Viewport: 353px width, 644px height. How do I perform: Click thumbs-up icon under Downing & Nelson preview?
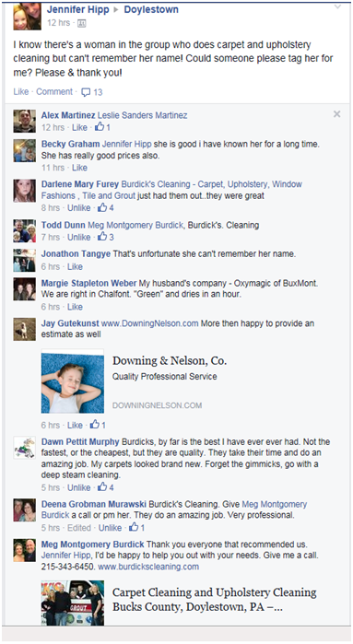click(95, 425)
